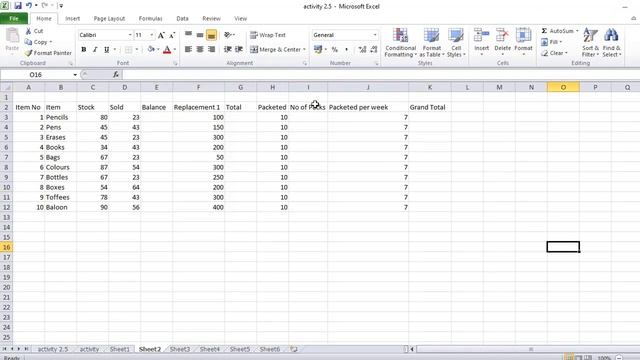The width and height of the screenshot is (640, 360).
Task: Click insert new worksheet tab icon
Action: click(x=294, y=349)
